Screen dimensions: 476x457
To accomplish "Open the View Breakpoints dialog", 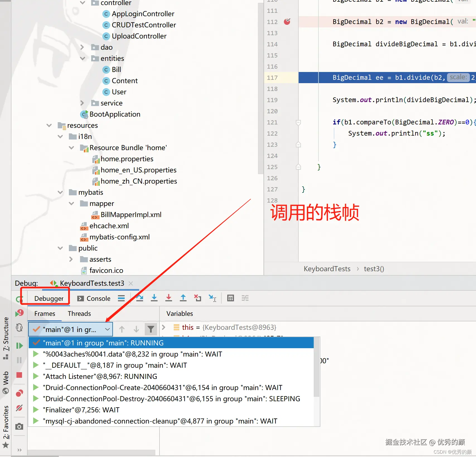I will pos(19,393).
